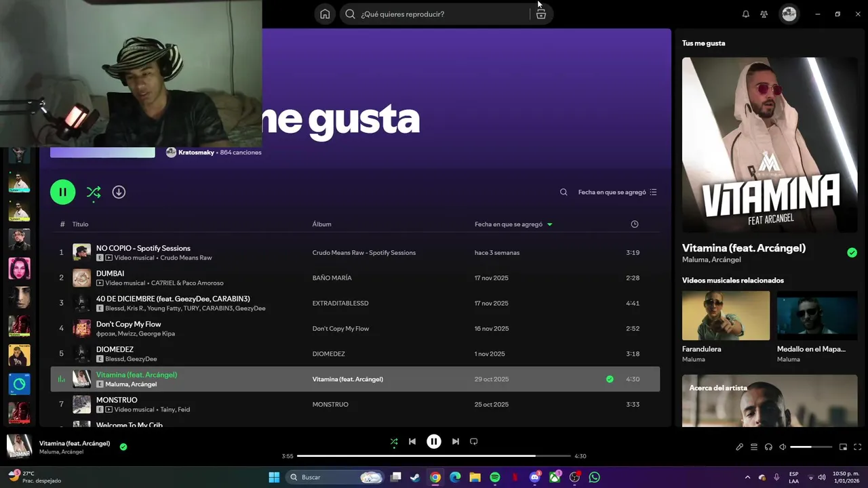Go to Spotify Home via house icon

[x=325, y=14]
